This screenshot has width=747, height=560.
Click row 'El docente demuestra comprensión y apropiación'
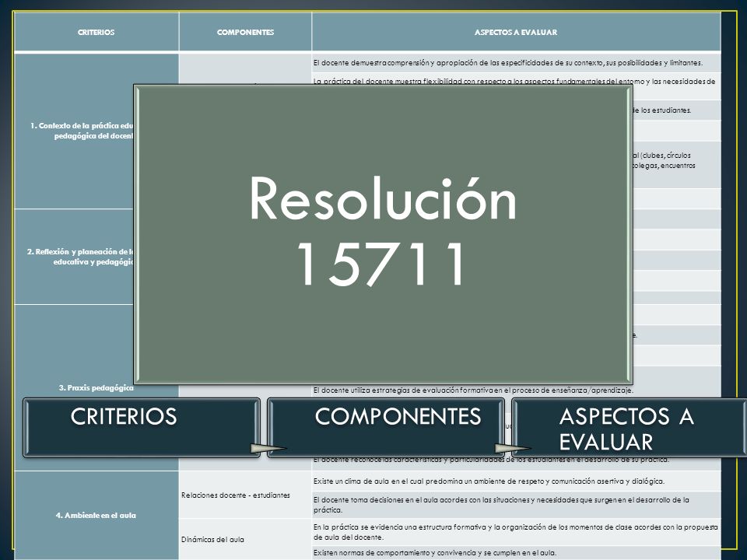(x=516, y=63)
